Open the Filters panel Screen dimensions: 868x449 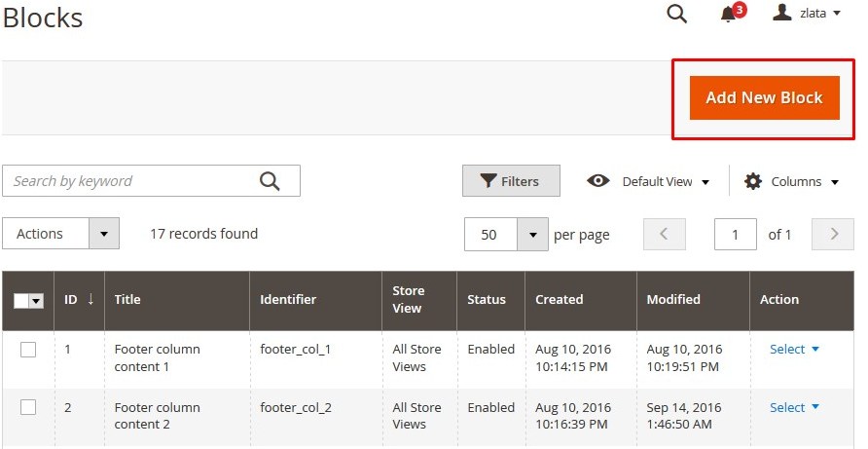[x=511, y=181]
